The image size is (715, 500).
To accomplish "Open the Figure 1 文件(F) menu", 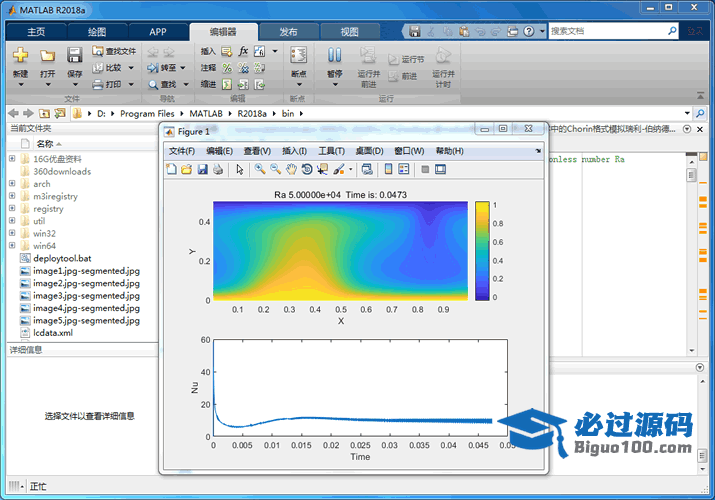I will (181, 151).
